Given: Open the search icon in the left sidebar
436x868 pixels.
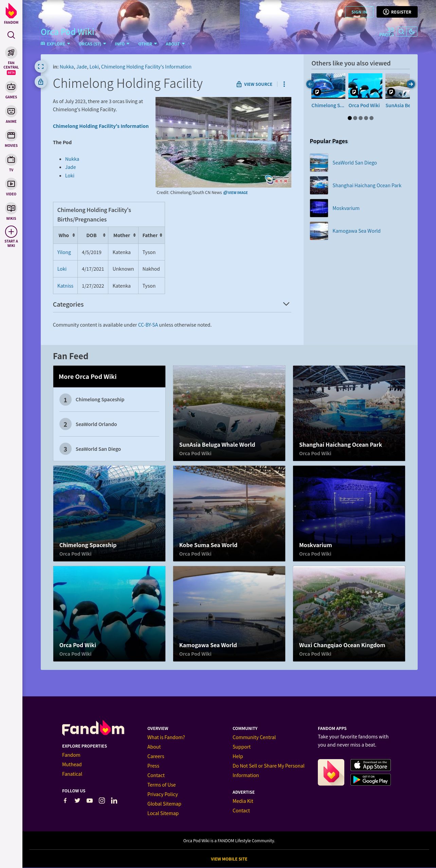Looking at the screenshot, I should click(11, 35).
